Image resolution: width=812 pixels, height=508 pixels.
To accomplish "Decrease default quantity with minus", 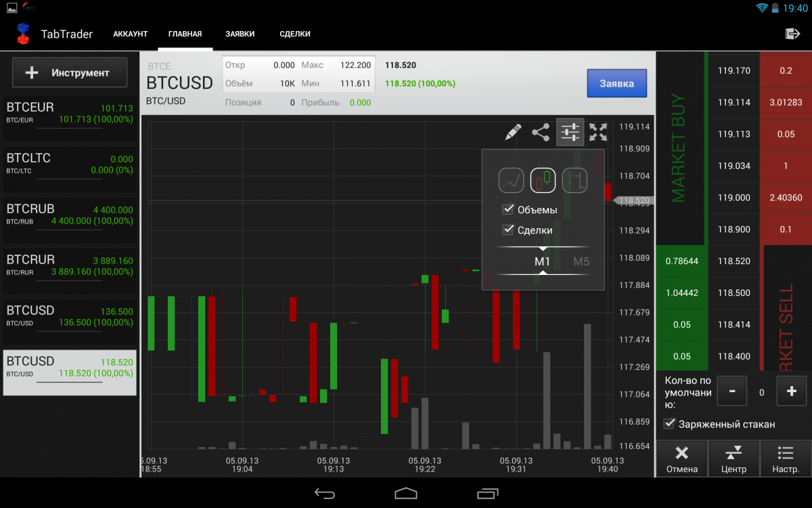I will (x=732, y=391).
